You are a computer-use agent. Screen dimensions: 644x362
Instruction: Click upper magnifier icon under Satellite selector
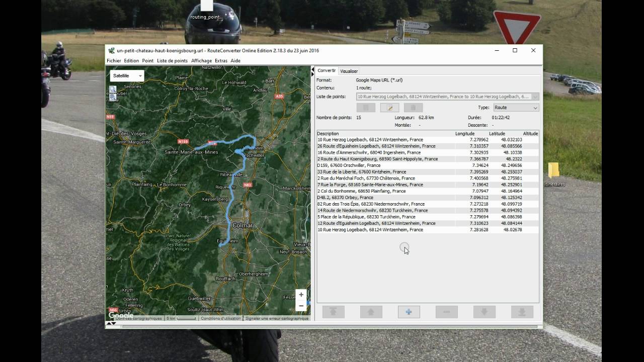[x=113, y=90]
